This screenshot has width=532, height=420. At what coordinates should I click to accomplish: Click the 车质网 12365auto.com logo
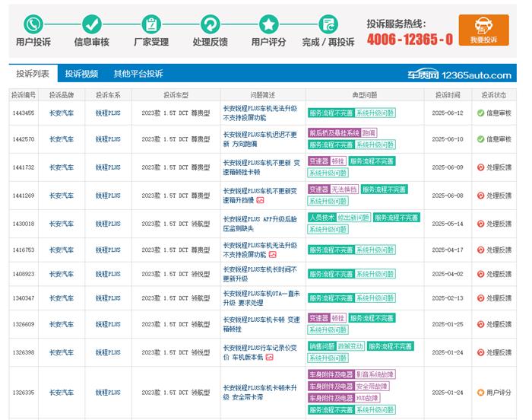[x=459, y=75]
